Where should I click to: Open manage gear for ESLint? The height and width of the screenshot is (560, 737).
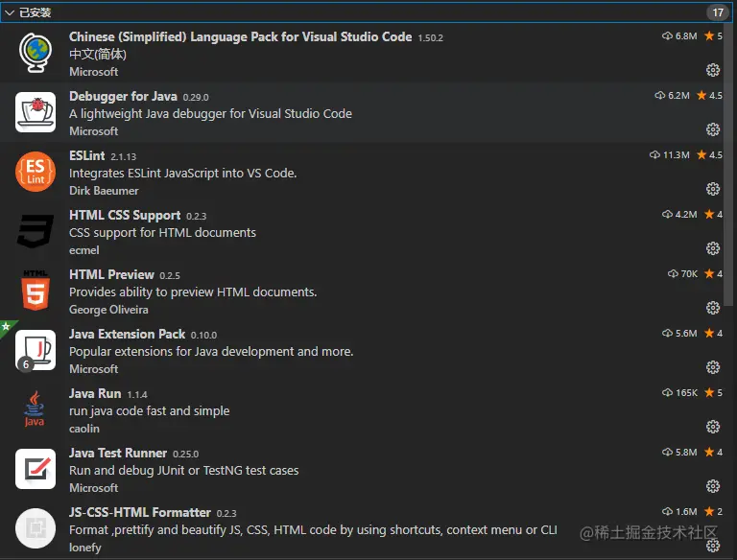point(713,189)
